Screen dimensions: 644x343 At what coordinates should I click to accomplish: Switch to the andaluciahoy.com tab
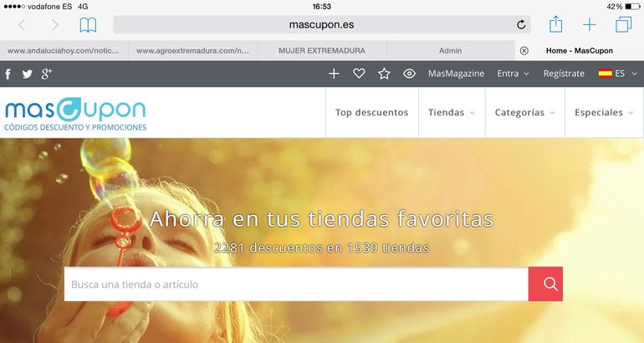pyautogui.click(x=64, y=50)
